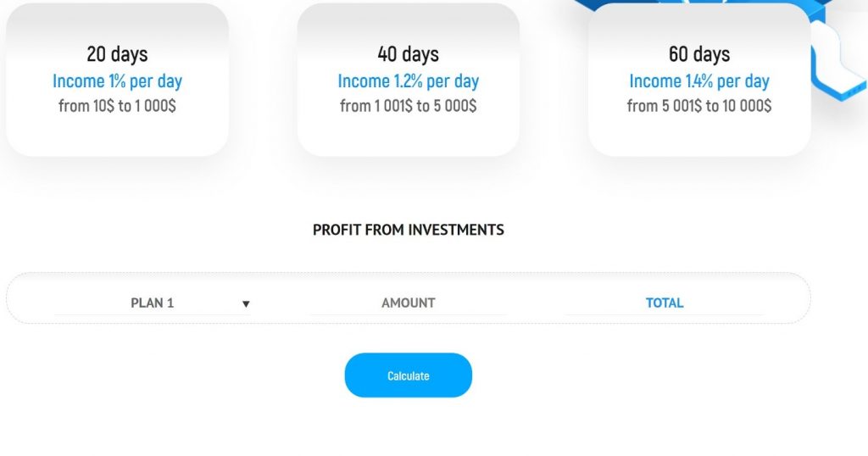Click 'Income 1.4% per day' text
This screenshot has height=456, width=868.
pos(699,81)
